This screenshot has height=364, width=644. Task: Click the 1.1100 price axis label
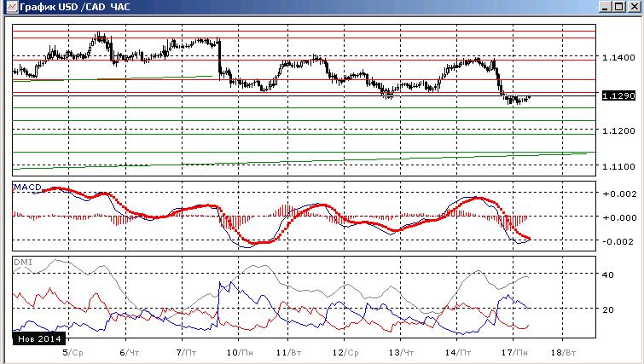pos(618,166)
